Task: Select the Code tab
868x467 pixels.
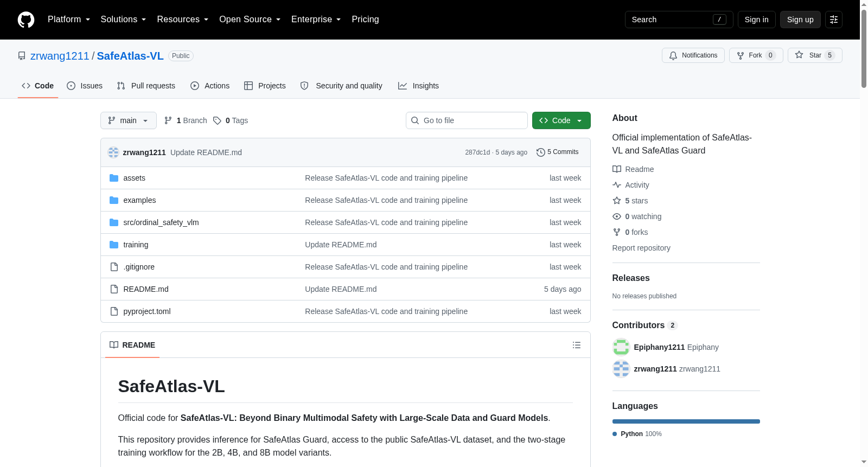Action: point(37,86)
